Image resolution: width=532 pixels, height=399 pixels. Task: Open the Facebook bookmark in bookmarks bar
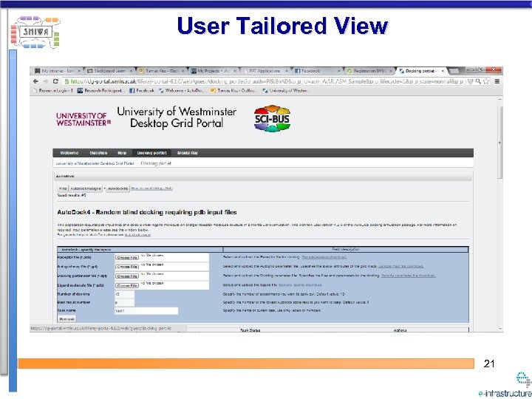coord(142,91)
